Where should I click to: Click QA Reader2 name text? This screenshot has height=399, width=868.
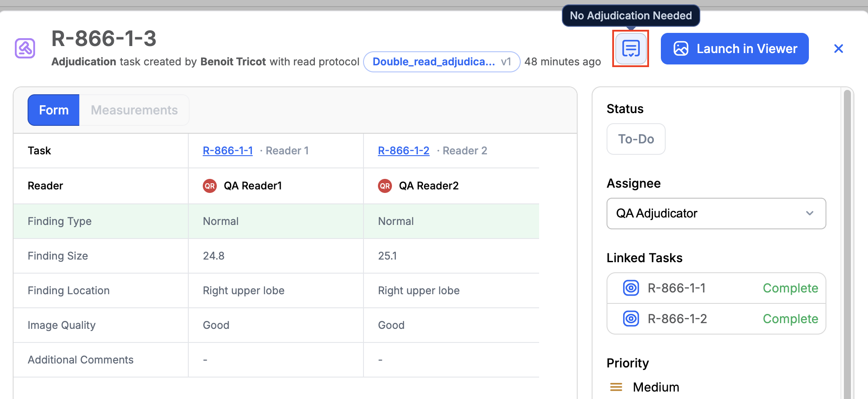429,186
